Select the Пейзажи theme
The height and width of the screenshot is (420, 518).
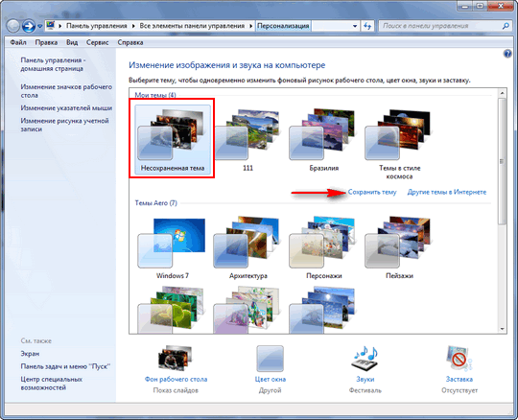pyautogui.click(x=399, y=247)
